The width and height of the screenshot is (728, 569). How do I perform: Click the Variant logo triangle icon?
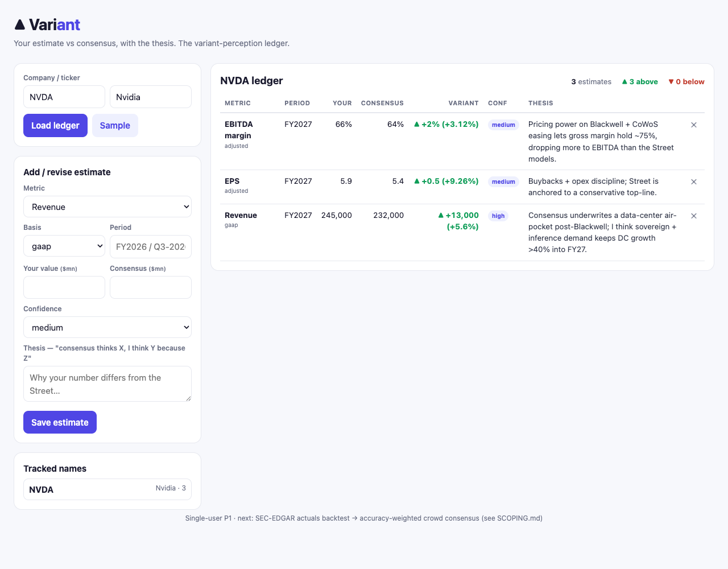[x=20, y=24]
